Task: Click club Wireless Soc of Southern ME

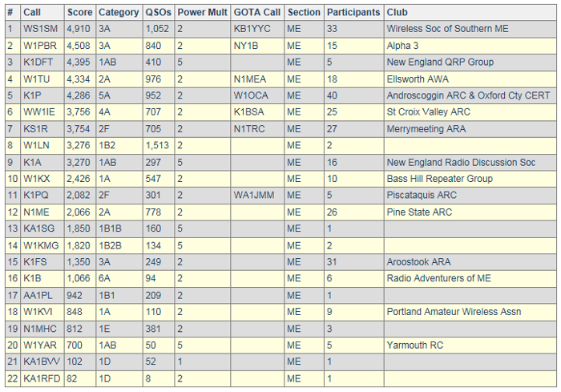Action: (x=447, y=29)
